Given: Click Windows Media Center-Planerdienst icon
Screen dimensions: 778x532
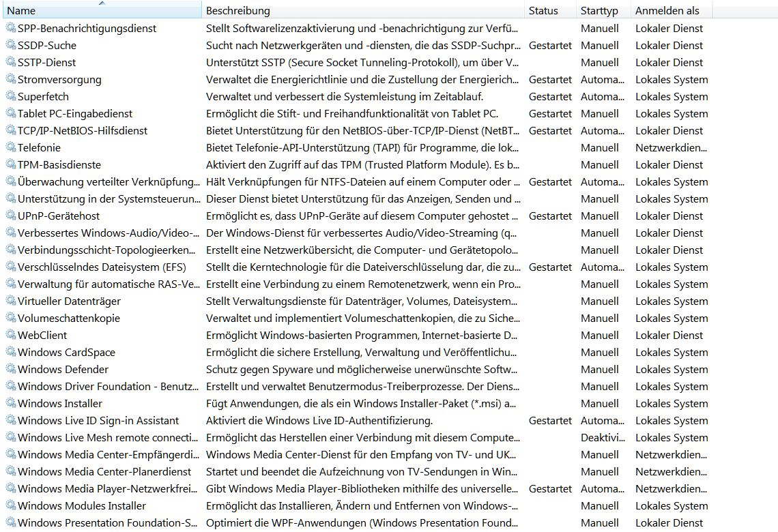Looking at the screenshot, I should (x=10, y=471).
